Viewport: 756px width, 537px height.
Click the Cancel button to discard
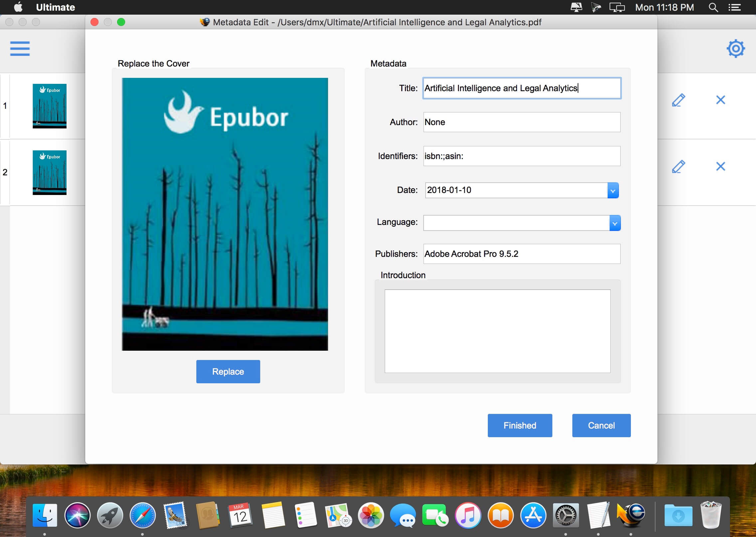(x=601, y=426)
